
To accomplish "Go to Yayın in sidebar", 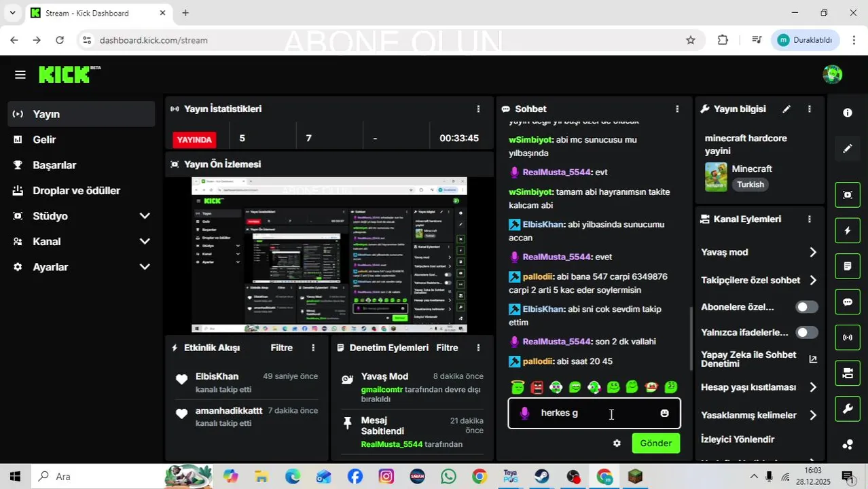I will 82,114.
